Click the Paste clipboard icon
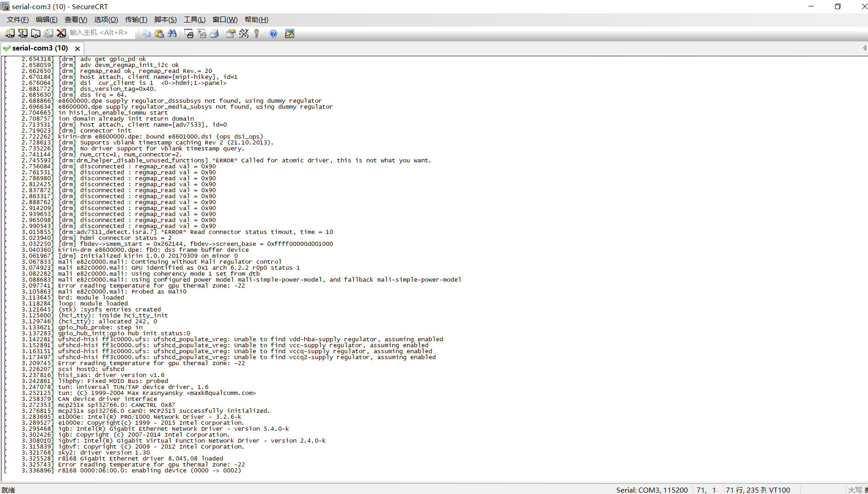The height and width of the screenshot is (494, 868). (x=159, y=33)
